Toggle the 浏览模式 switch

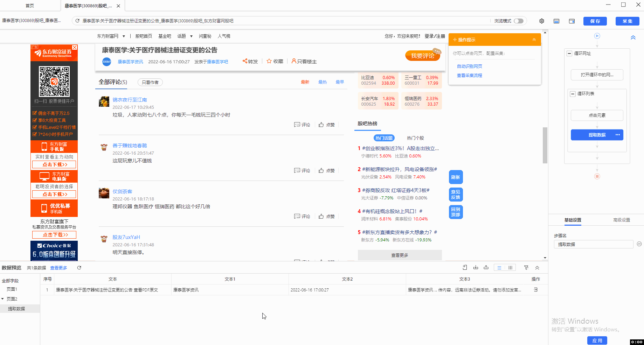519,21
